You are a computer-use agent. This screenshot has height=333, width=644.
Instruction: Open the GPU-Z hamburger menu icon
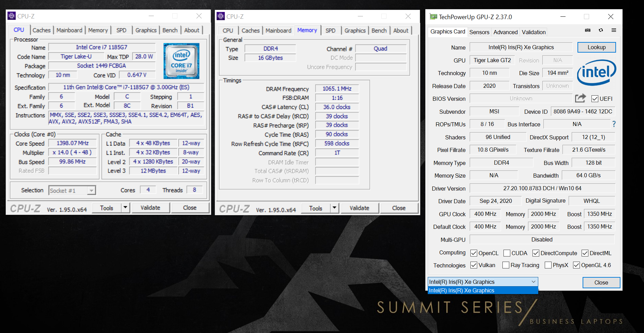(614, 30)
